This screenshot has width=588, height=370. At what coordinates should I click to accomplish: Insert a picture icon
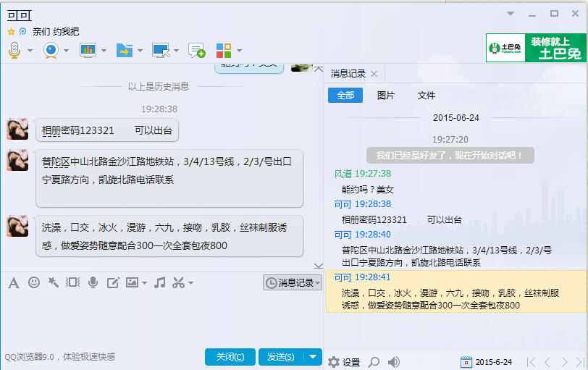coord(132,282)
